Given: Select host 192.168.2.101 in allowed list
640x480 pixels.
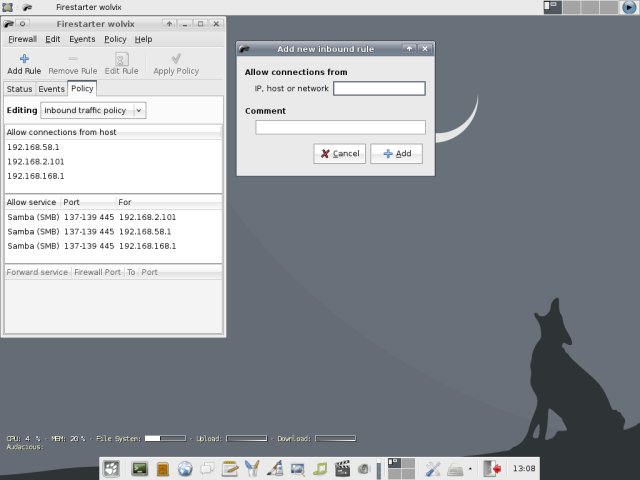Looking at the screenshot, I should pyautogui.click(x=35, y=161).
